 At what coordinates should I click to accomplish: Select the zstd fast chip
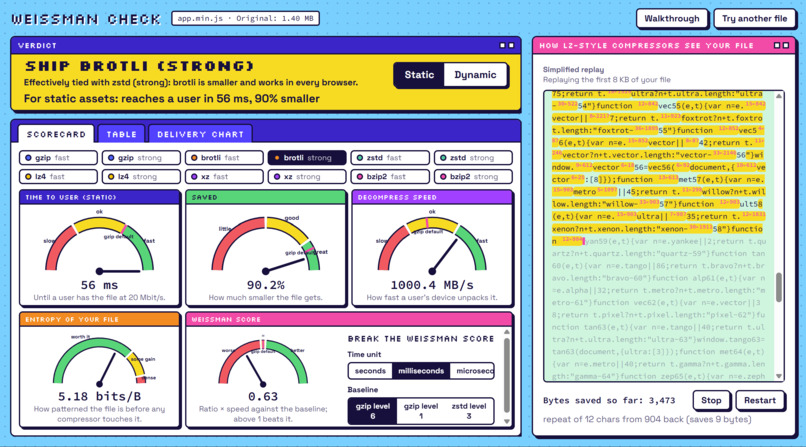pos(390,158)
